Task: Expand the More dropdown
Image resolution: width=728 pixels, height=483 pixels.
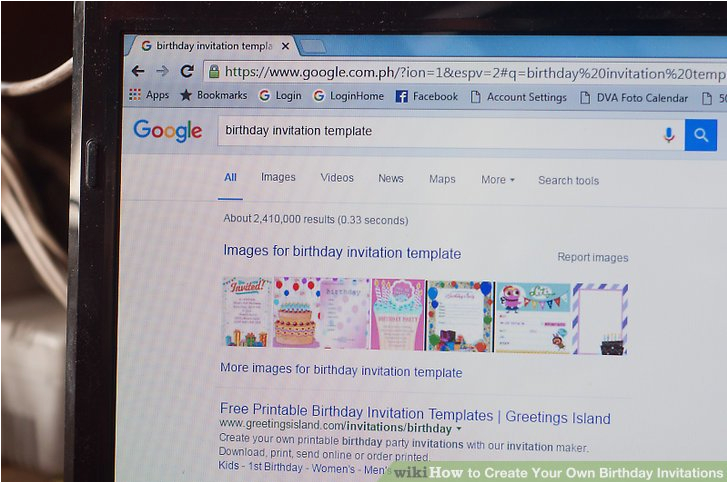Action: (498, 179)
